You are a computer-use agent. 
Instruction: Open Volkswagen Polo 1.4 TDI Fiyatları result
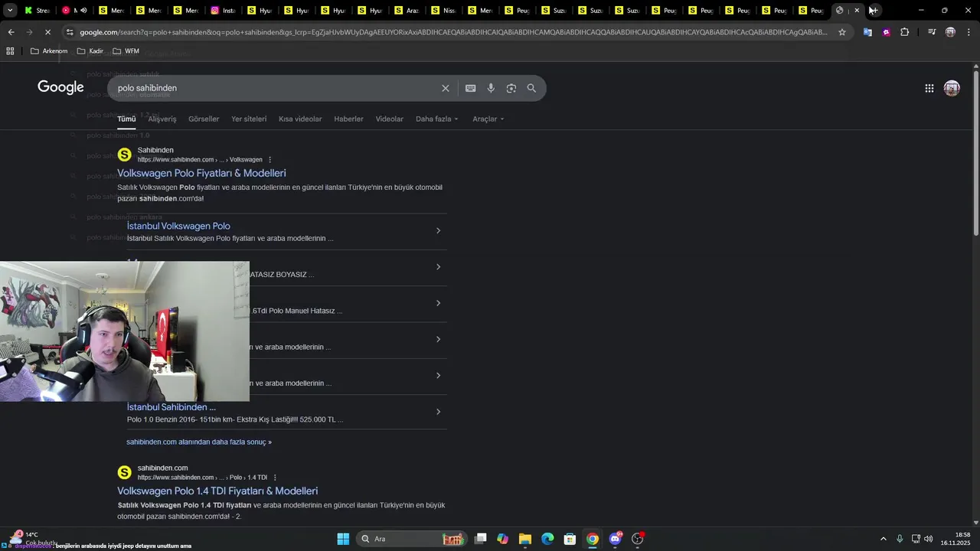[x=217, y=491]
